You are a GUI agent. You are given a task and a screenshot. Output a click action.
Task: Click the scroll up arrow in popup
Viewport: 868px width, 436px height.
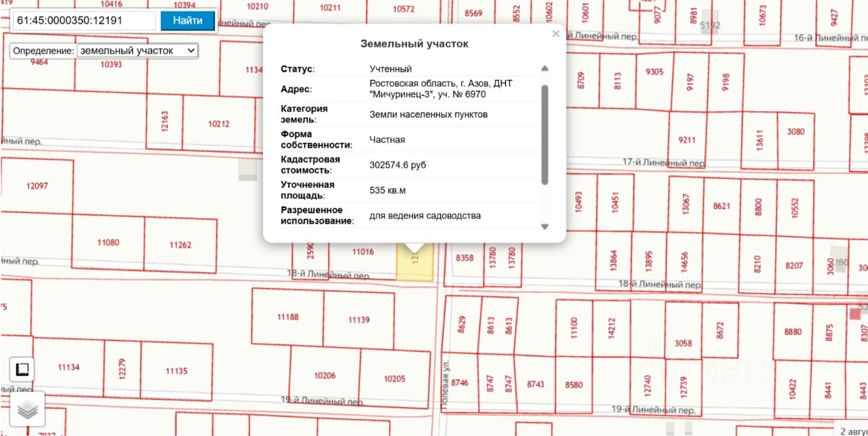click(x=545, y=68)
